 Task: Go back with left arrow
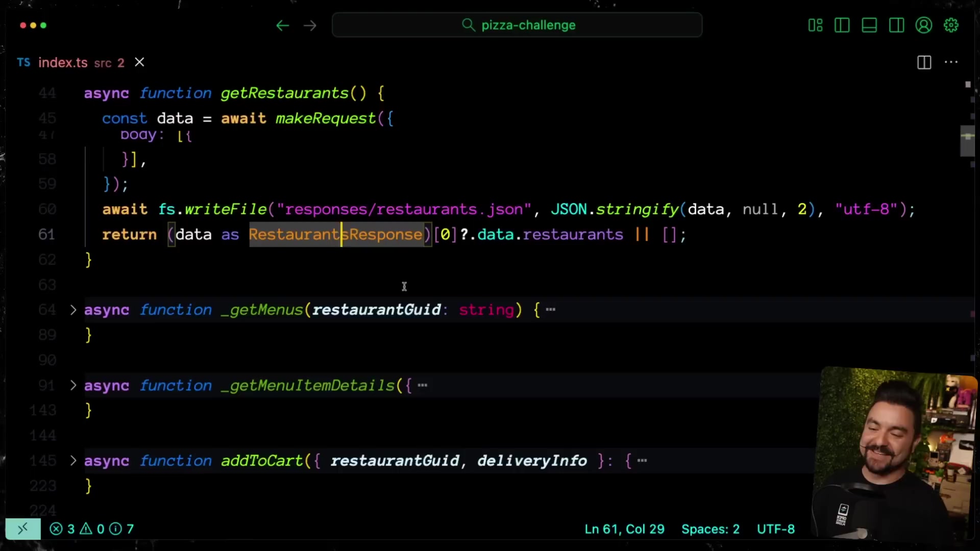coord(282,26)
